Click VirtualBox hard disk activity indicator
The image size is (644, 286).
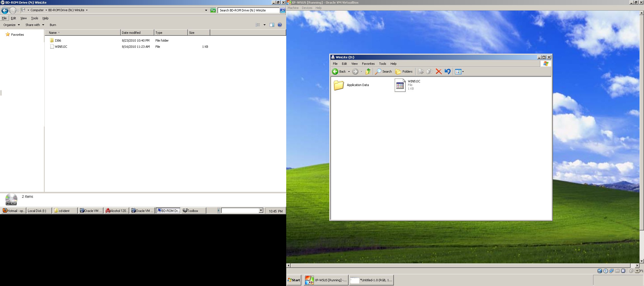600,271
